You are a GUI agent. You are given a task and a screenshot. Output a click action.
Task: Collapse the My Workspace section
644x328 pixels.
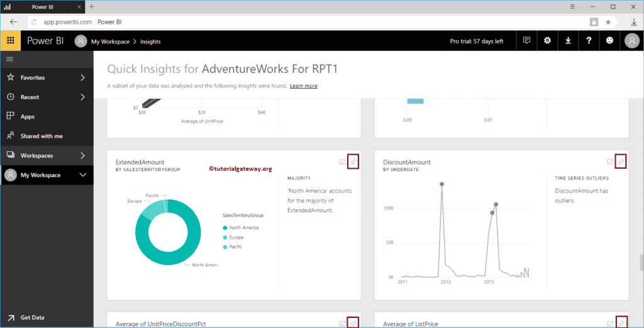[82, 175]
